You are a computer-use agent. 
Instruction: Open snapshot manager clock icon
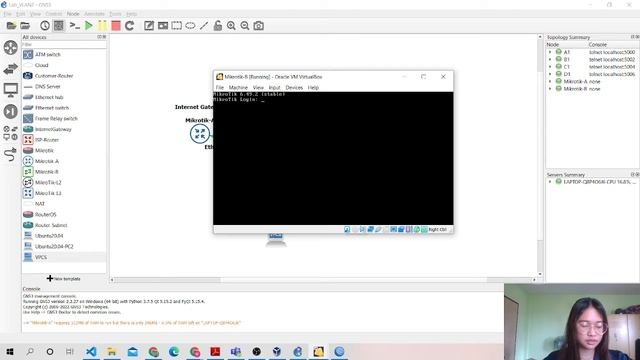click(x=45, y=26)
